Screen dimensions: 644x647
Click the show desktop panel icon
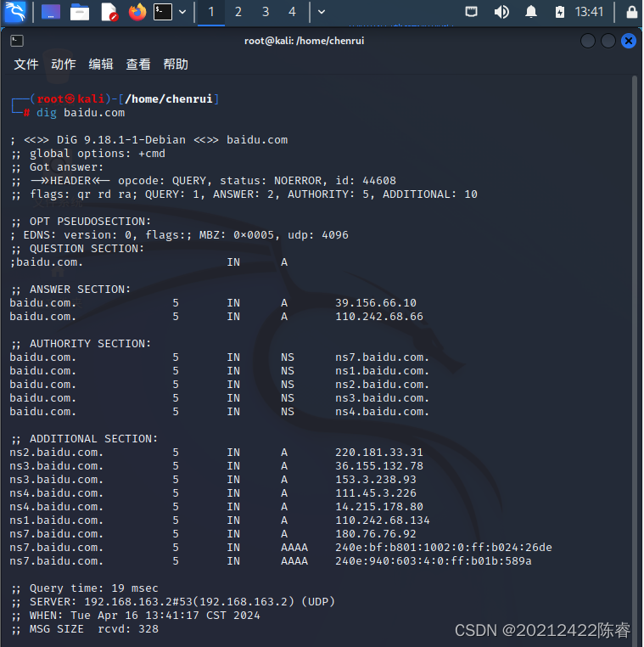pyautogui.click(x=51, y=12)
